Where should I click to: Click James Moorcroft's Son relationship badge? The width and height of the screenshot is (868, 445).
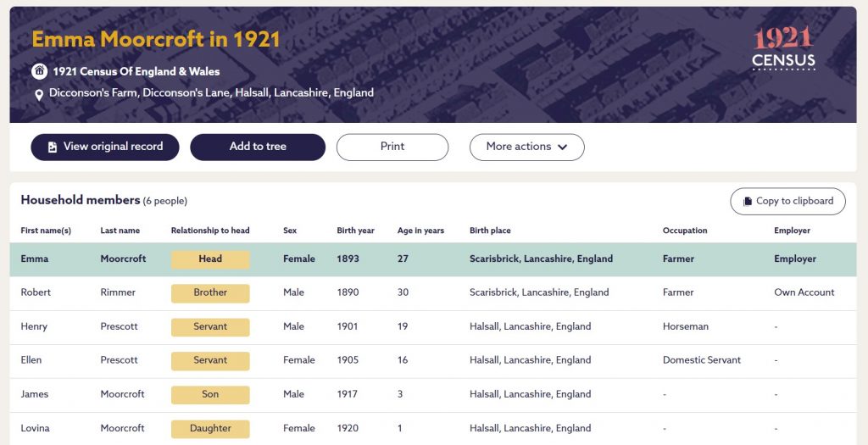[x=210, y=394]
